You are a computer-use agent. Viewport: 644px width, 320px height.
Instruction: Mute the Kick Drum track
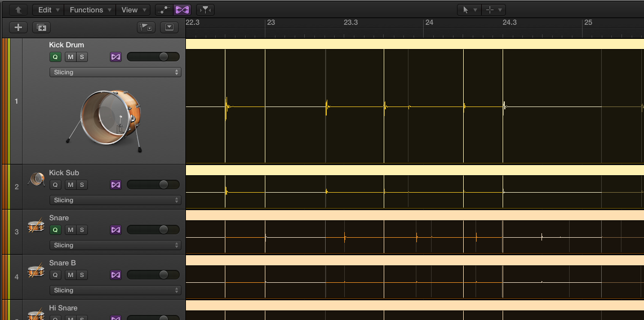pyautogui.click(x=70, y=57)
